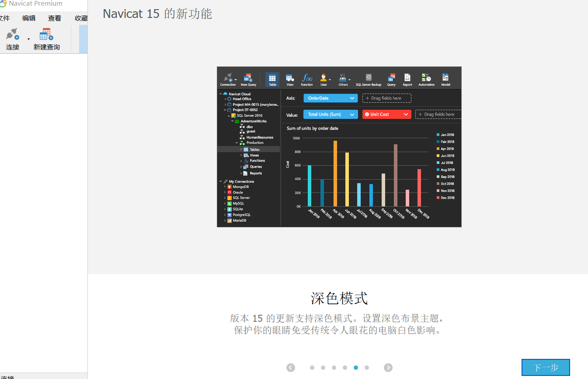This screenshot has height=379, width=588.
Task: Open the 查看 menu
Action: 55,18
